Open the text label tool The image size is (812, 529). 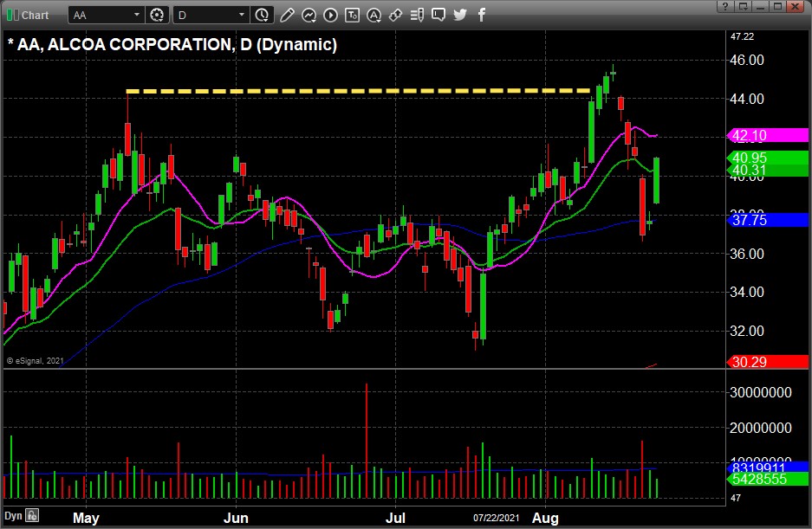[x=352, y=15]
